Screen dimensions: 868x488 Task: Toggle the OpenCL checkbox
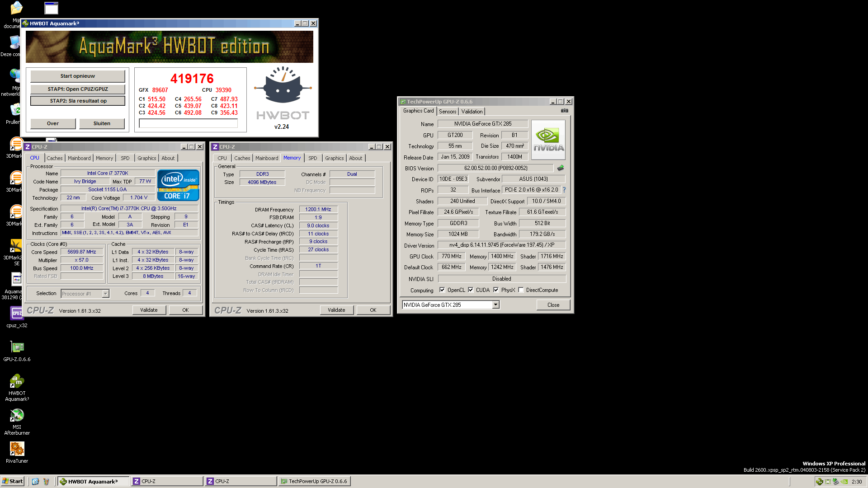click(x=442, y=290)
